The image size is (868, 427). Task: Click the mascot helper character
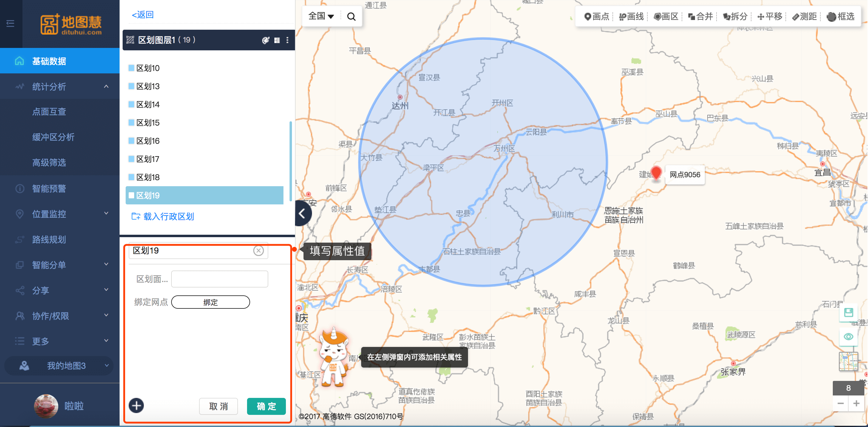pyautogui.click(x=334, y=357)
